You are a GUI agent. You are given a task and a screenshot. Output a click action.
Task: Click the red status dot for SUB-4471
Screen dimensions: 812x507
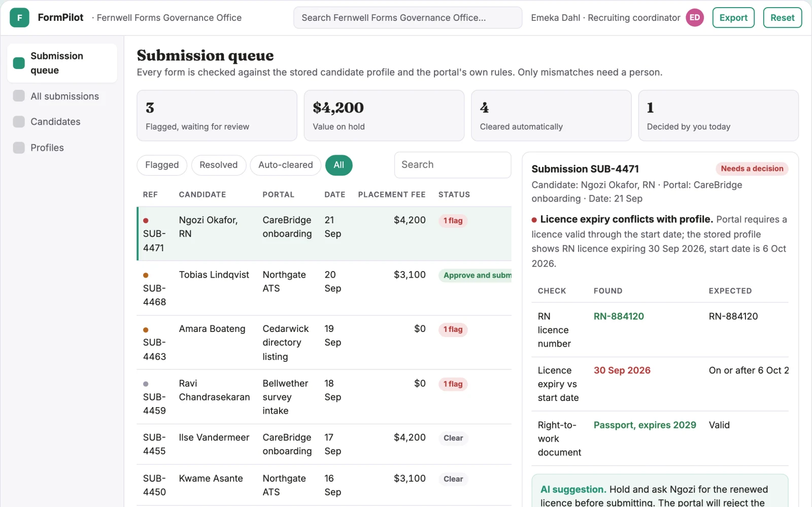click(x=146, y=221)
